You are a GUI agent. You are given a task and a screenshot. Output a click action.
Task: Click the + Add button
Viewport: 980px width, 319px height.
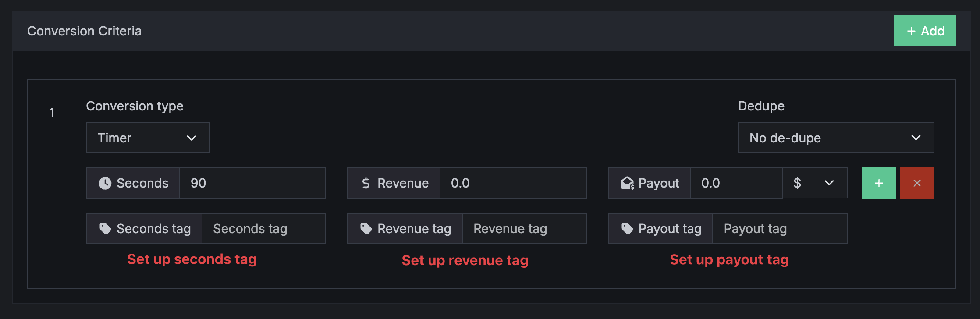pyautogui.click(x=925, y=31)
